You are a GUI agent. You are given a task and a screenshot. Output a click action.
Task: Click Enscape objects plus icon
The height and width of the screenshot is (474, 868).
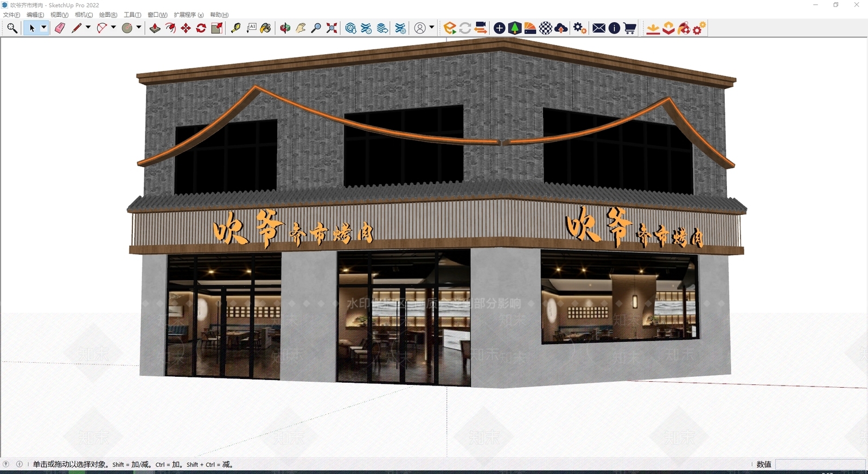coord(500,28)
